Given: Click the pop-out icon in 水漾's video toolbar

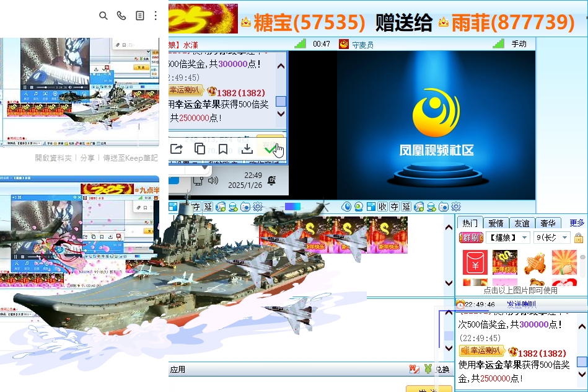Looking at the screenshot, I should pyautogui.click(x=173, y=207).
